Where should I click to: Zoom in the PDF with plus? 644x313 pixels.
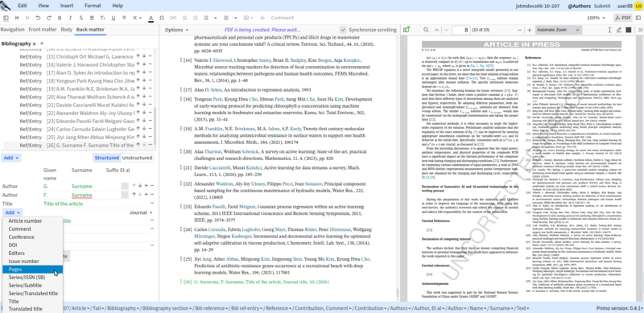[530, 30]
